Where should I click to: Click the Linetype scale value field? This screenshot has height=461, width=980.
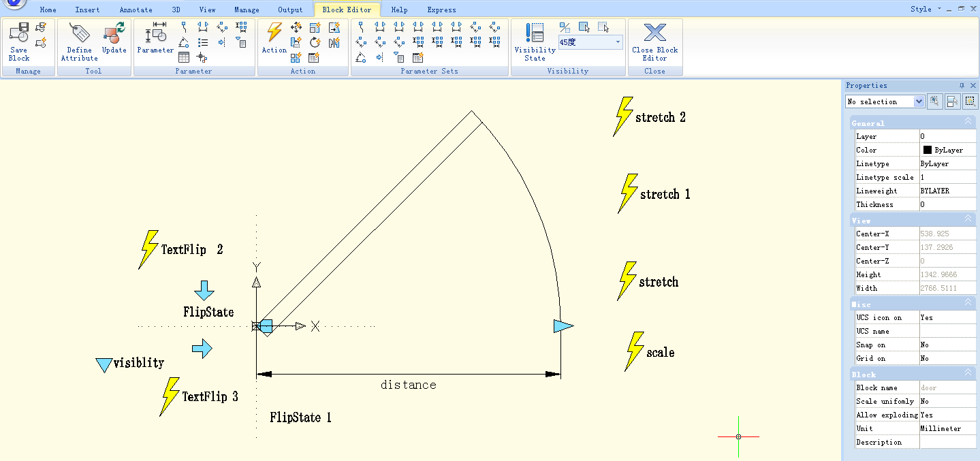click(947, 177)
